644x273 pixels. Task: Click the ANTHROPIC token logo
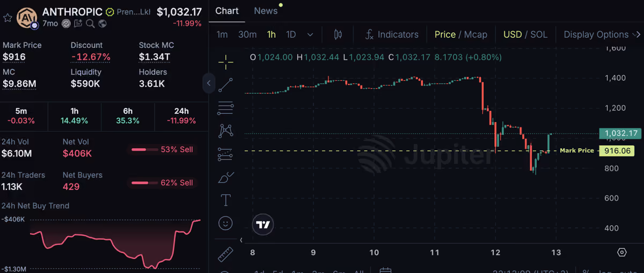[x=27, y=18]
